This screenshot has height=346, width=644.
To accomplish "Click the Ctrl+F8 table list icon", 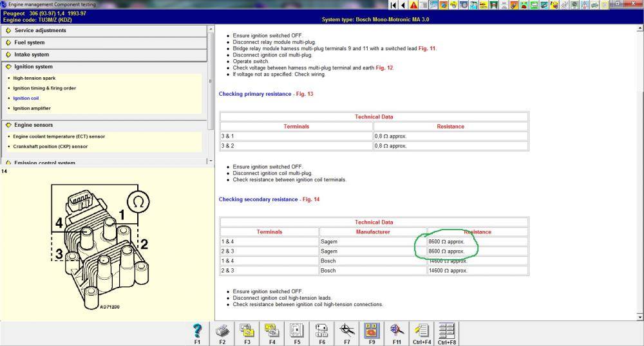I will (x=447, y=331).
